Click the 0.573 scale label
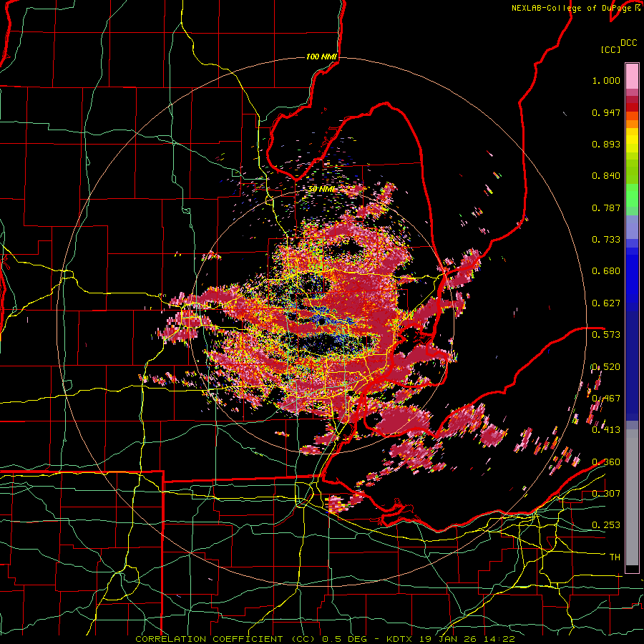The image size is (644, 644). click(x=606, y=335)
